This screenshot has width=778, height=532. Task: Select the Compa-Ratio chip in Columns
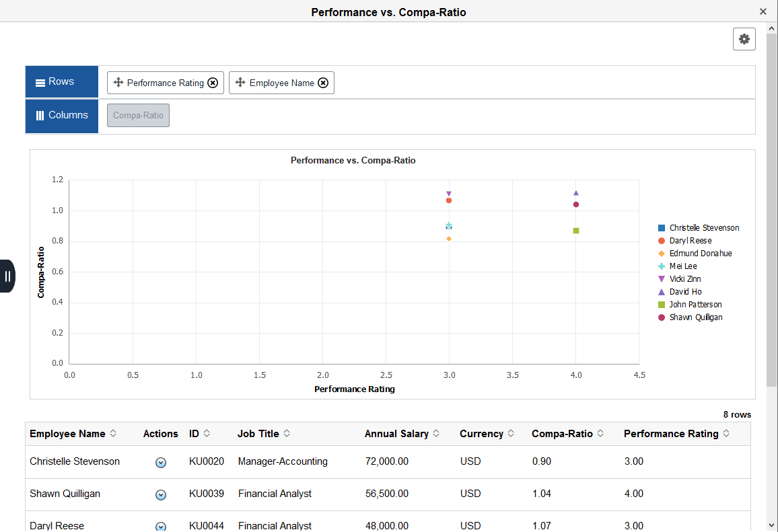pos(138,115)
